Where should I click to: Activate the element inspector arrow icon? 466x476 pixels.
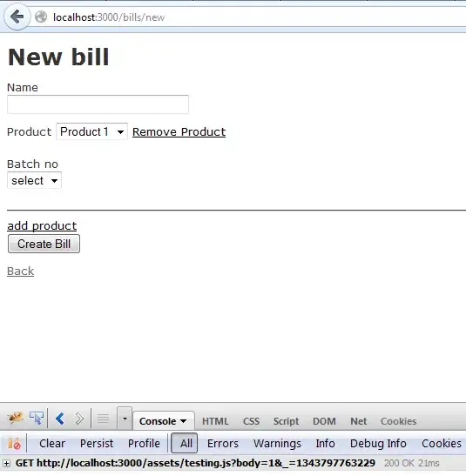pos(37,418)
